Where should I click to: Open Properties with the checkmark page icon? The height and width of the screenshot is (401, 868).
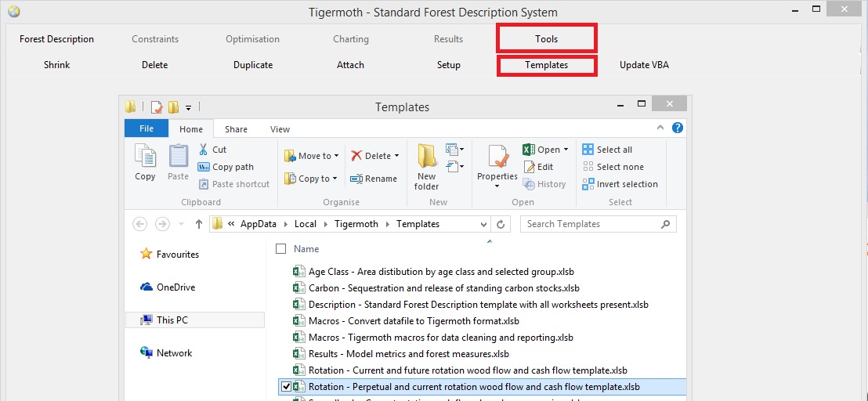click(x=498, y=157)
